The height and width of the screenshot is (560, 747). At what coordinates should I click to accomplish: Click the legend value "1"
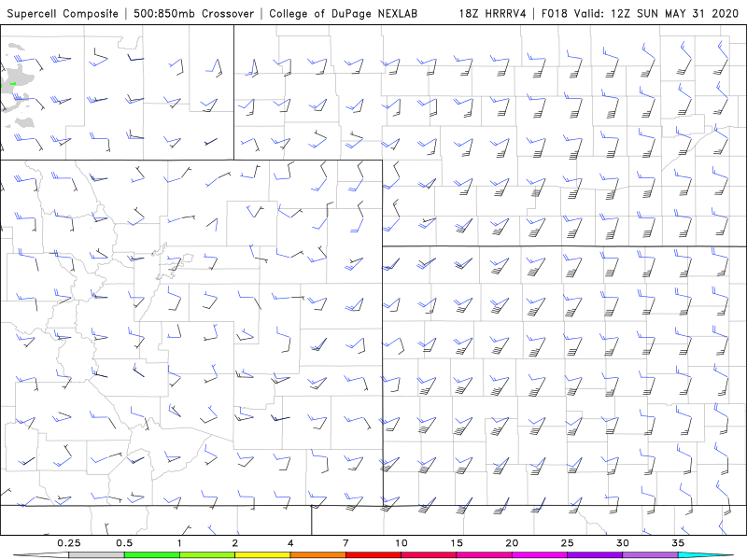pyautogui.click(x=179, y=543)
